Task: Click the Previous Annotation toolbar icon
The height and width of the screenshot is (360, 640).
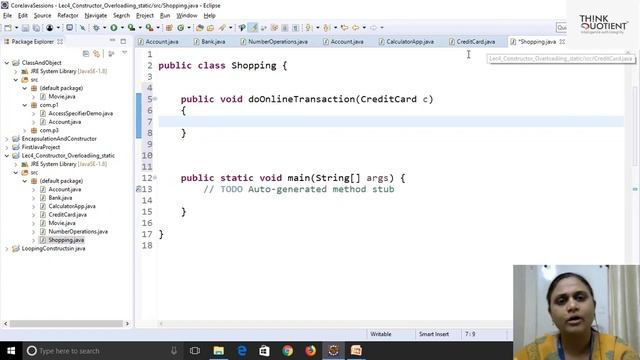Action: tap(326, 28)
